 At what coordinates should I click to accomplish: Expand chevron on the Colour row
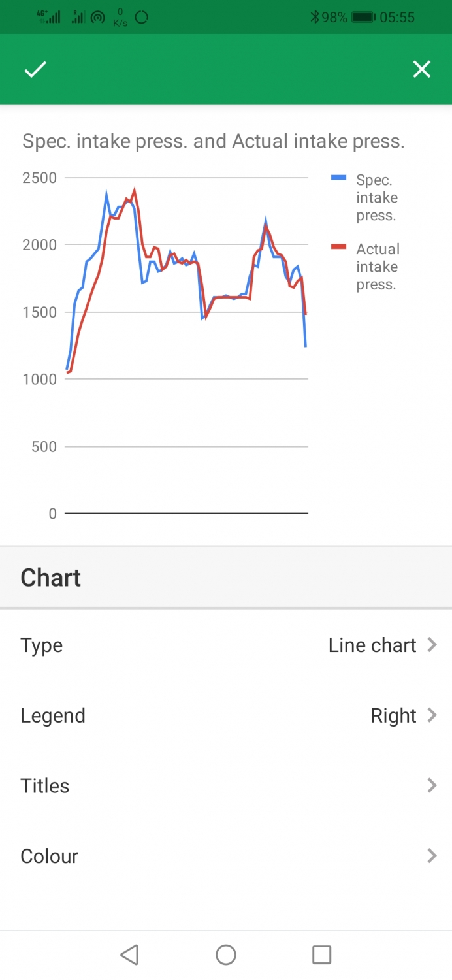pos(432,856)
